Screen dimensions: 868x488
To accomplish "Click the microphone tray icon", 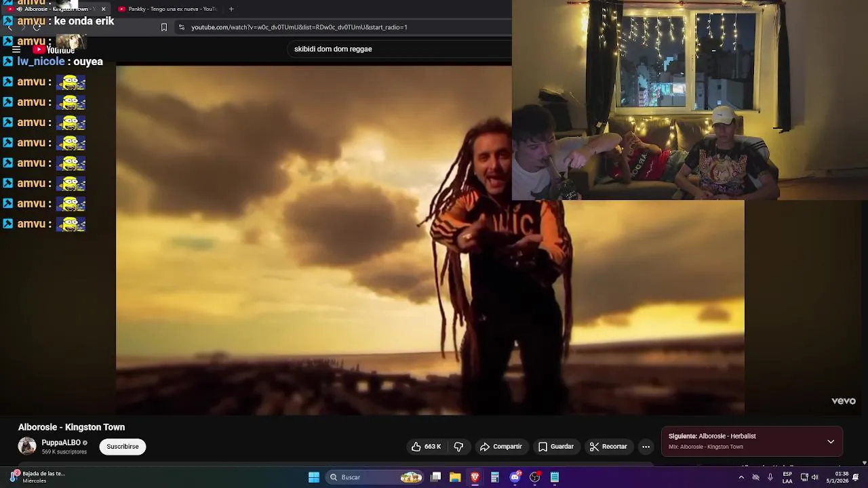I will pos(770,477).
